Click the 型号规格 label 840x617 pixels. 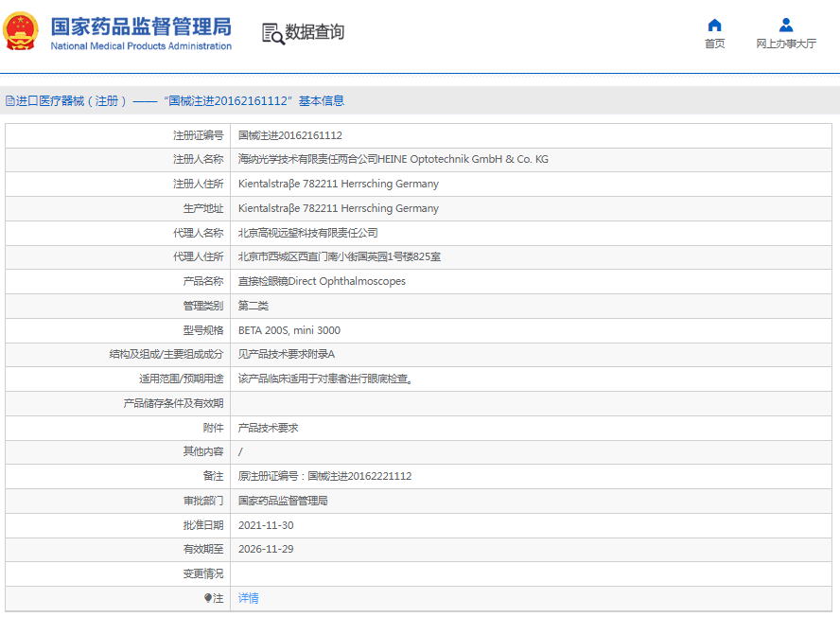(203, 331)
